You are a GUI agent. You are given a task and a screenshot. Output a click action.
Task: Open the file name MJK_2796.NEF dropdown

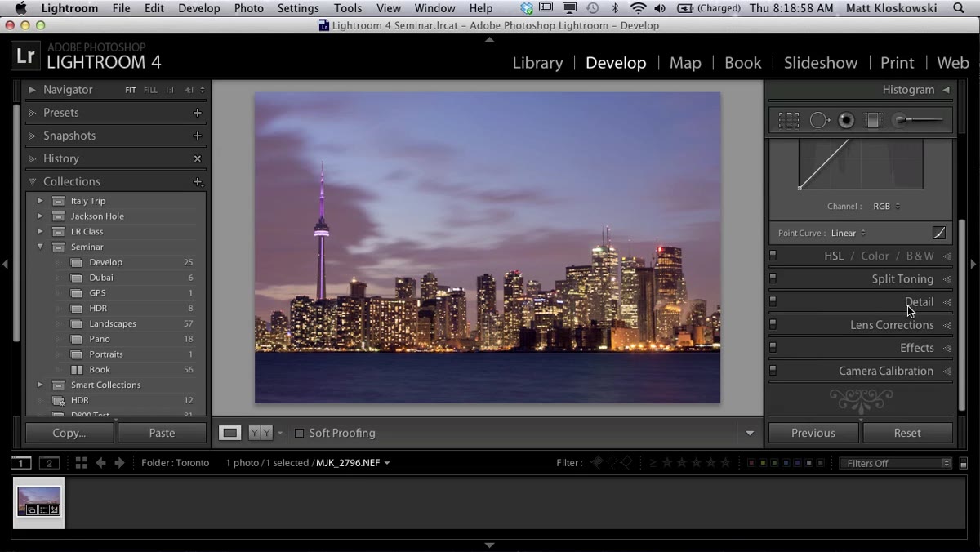353,463
